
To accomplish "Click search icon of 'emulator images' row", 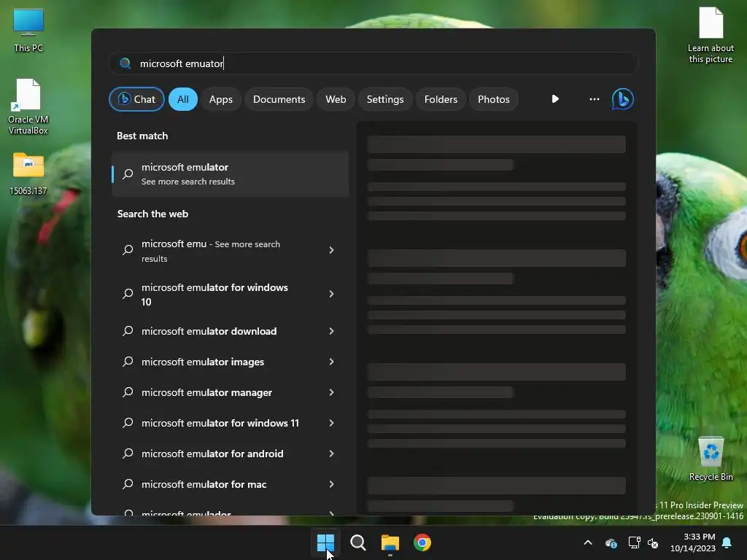I will click(128, 362).
